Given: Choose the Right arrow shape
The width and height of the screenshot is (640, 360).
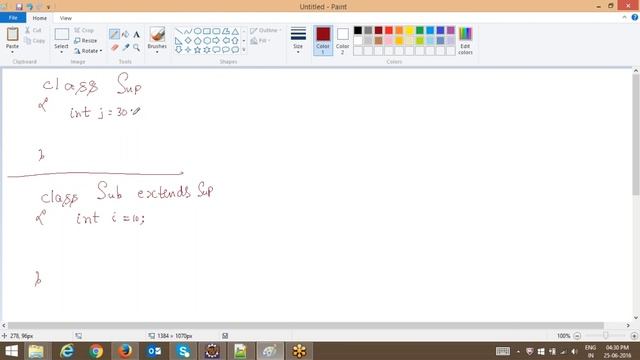Looking at the screenshot, I should pyautogui.click(x=216, y=40).
